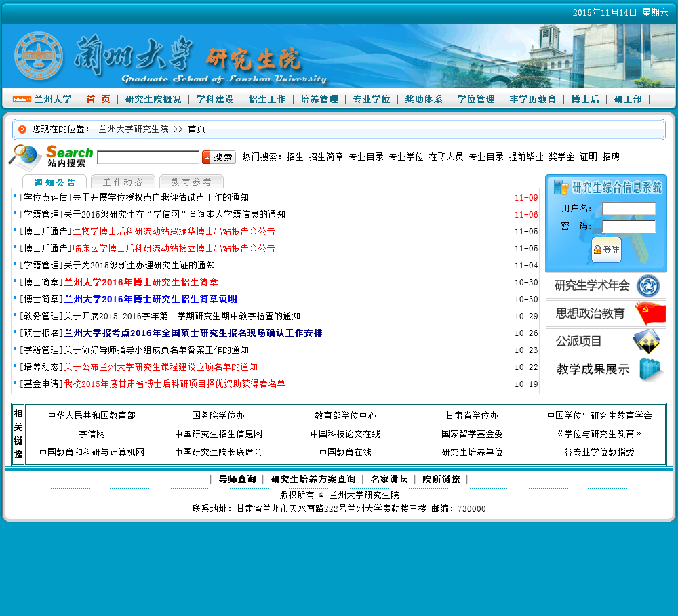Click hot search term 招生简章
The height and width of the screenshot is (616, 678).
click(326, 157)
